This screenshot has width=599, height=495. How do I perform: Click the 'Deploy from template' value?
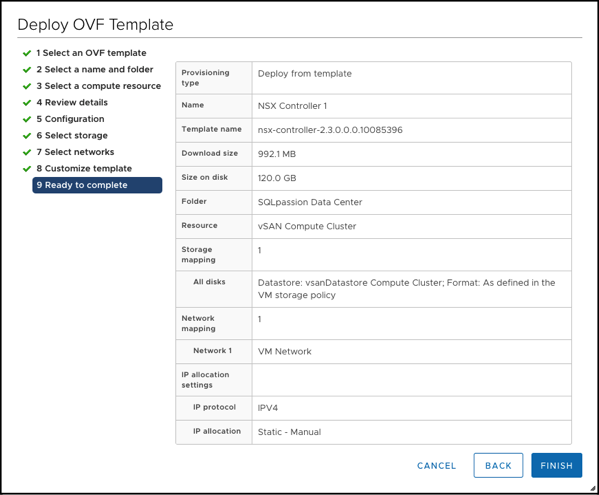coord(304,73)
